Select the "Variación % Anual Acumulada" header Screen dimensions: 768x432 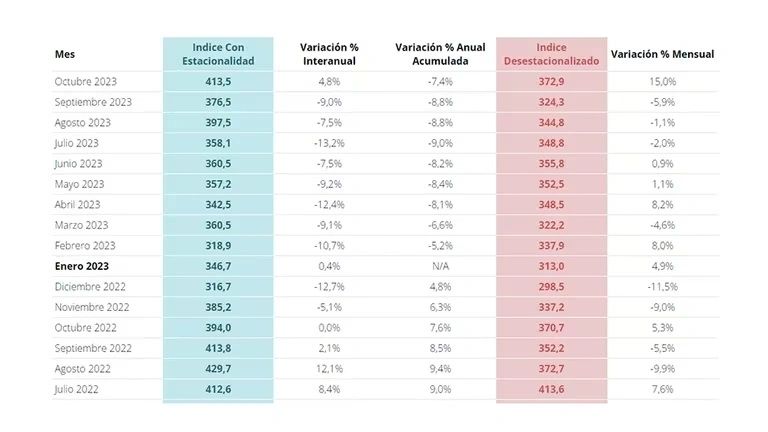pos(440,54)
